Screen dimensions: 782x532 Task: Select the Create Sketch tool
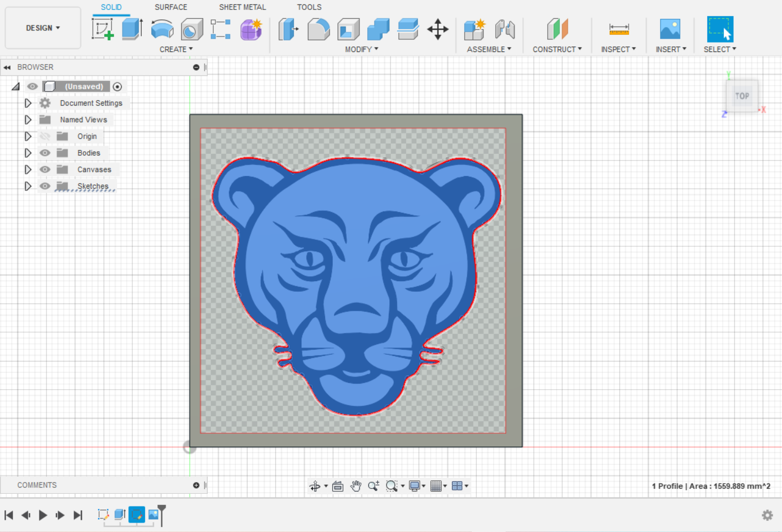coord(103,29)
